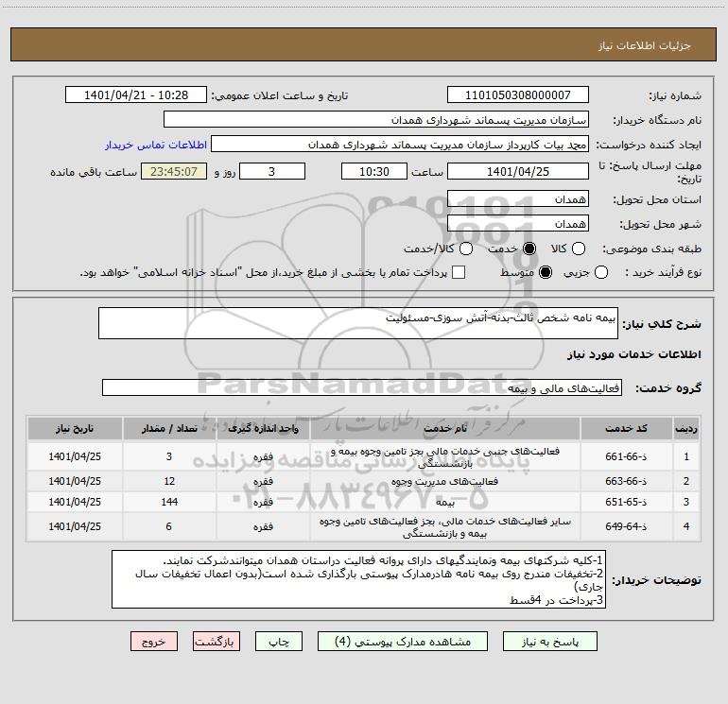Click the شماره نیاز field 1101050308000007
This screenshot has width=728, height=704.
point(518,94)
